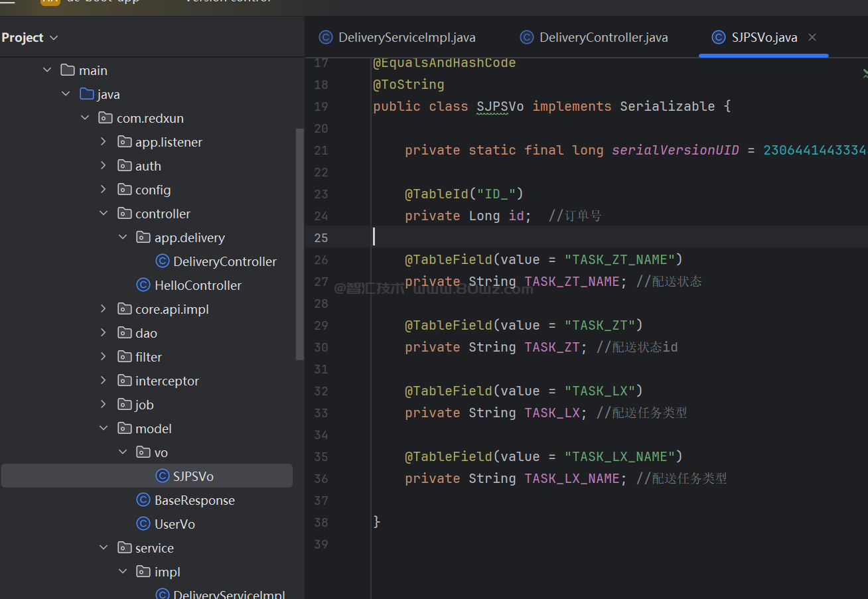
Task: Collapse the app.delivery package arrow
Action: click(122, 237)
